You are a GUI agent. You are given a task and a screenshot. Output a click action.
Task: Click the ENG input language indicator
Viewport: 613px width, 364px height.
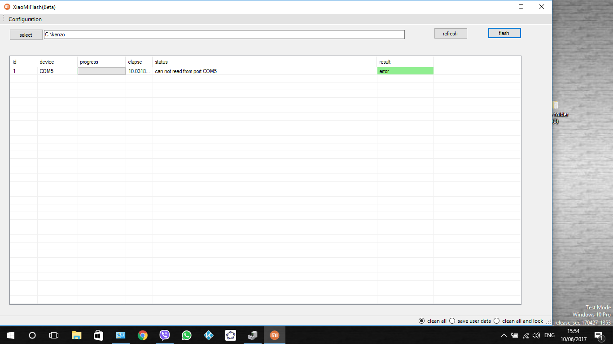click(549, 335)
